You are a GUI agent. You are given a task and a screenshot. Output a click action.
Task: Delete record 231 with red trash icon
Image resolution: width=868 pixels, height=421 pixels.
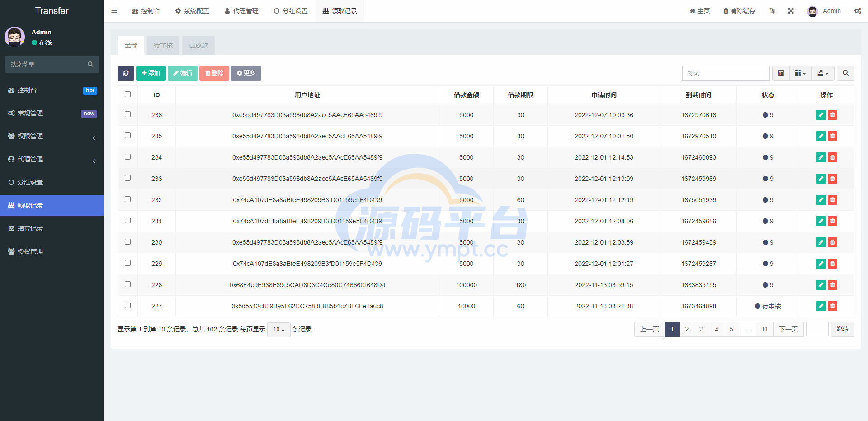point(832,221)
